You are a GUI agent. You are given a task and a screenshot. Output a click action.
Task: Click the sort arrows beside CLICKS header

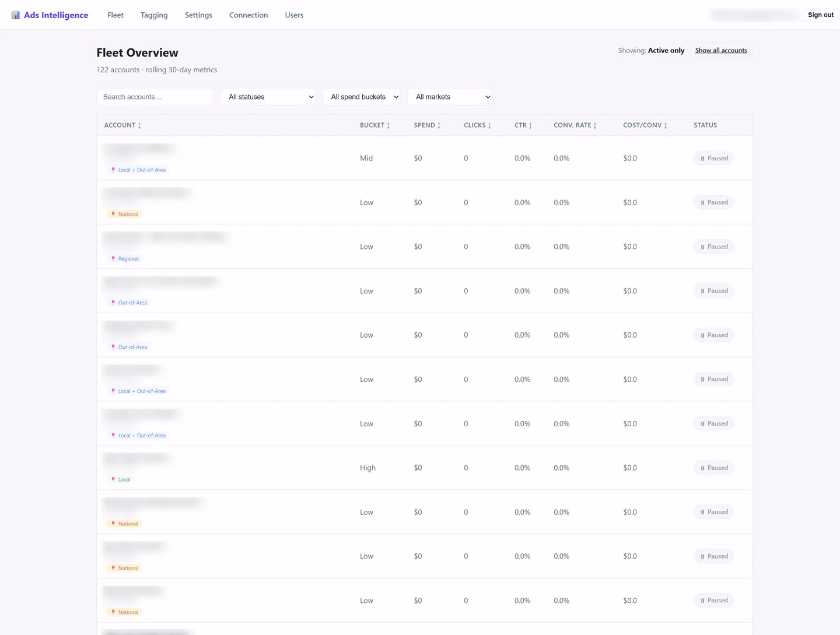(x=489, y=125)
